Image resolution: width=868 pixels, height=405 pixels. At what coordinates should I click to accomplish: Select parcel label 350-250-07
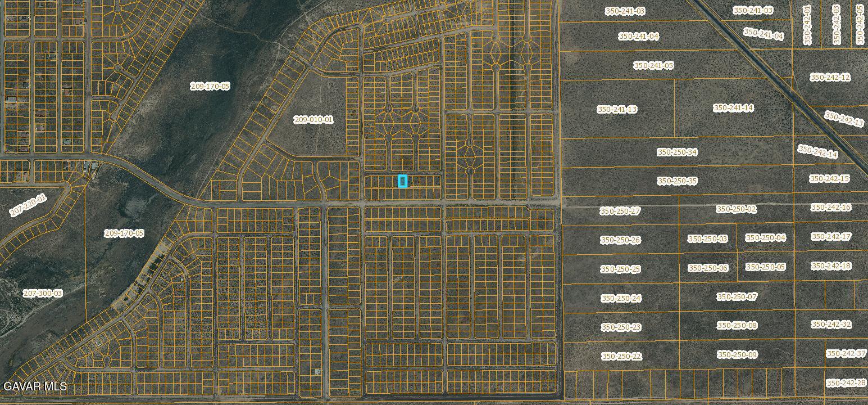tap(737, 297)
